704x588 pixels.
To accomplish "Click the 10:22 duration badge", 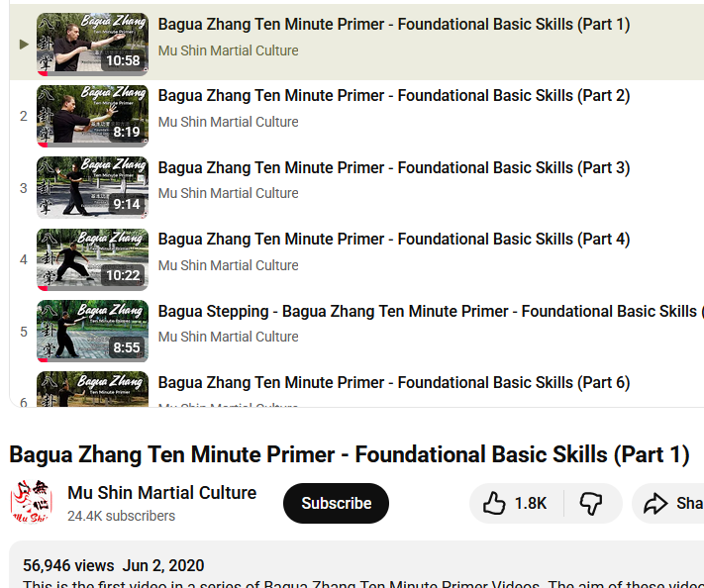I will click(x=123, y=275).
